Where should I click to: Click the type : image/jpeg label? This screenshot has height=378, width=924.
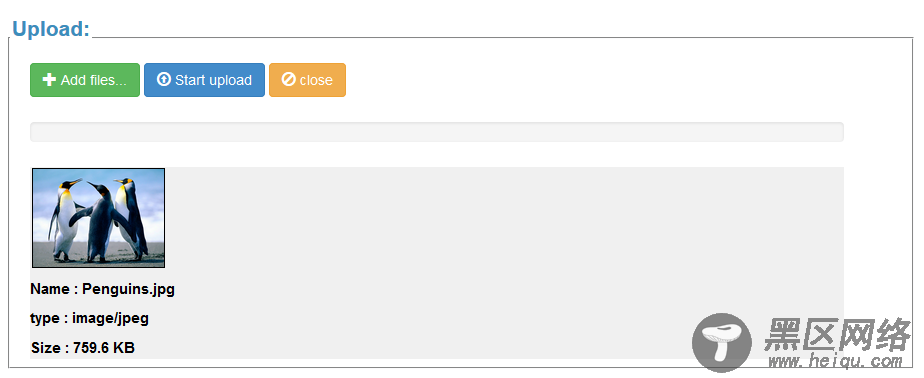click(90, 318)
